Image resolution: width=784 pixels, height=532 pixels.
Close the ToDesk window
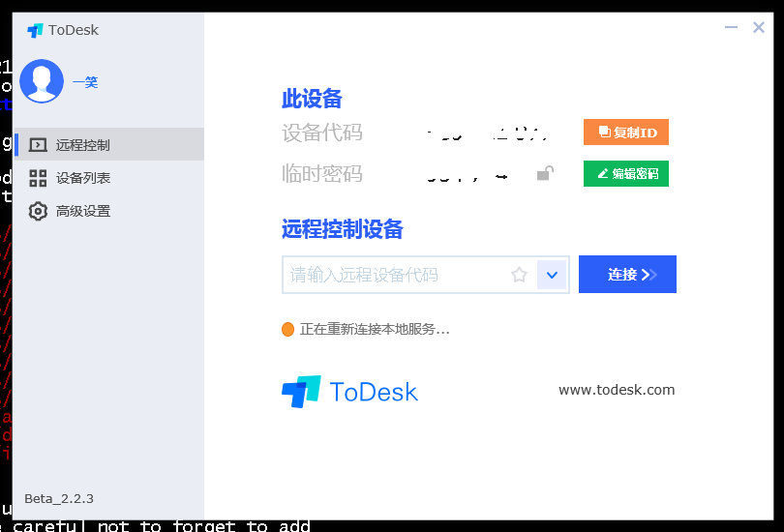coord(759,27)
